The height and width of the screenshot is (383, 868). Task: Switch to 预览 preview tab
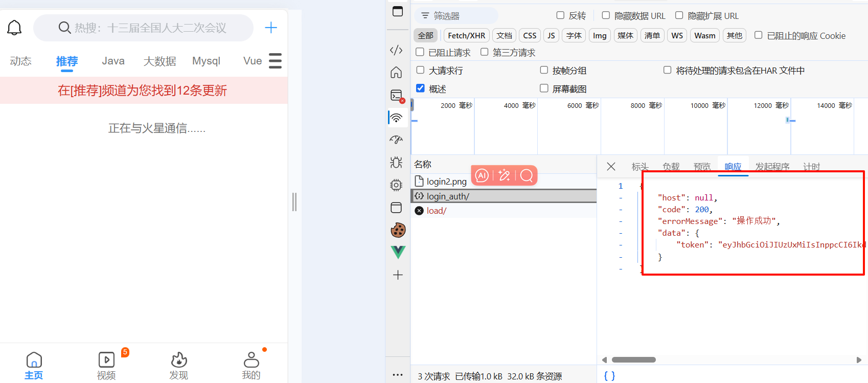702,167
